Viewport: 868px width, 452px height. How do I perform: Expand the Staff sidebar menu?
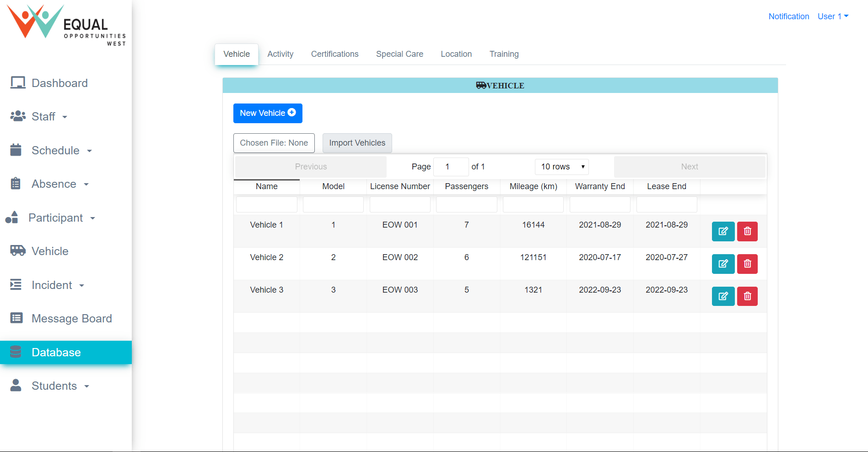click(x=43, y=117)
